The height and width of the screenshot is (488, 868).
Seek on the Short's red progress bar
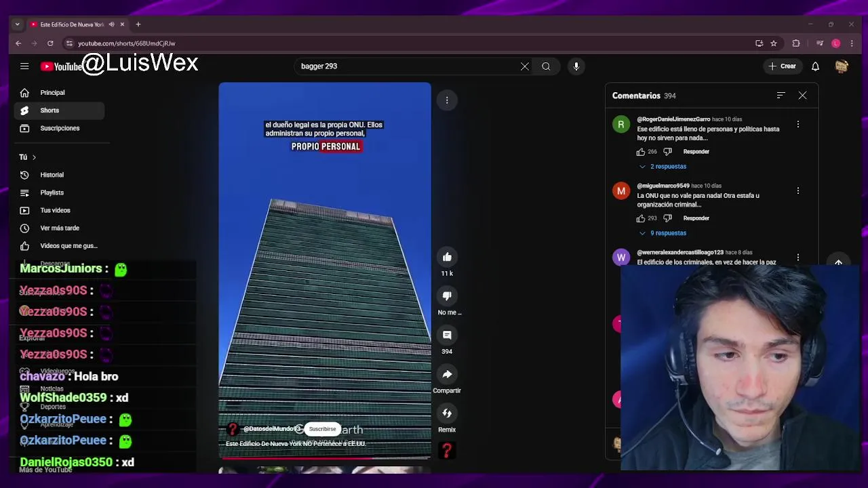click(x=324, y=459)
